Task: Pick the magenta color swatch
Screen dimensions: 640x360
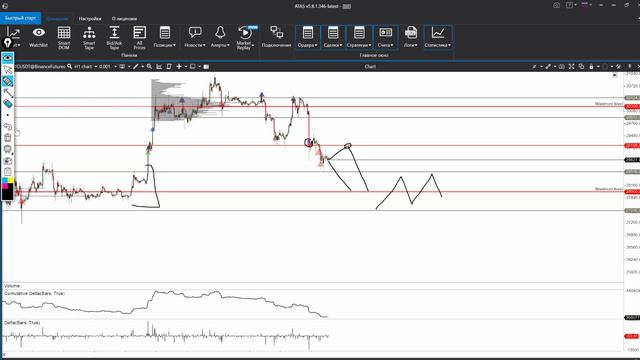Action: [x=5, y=186]
